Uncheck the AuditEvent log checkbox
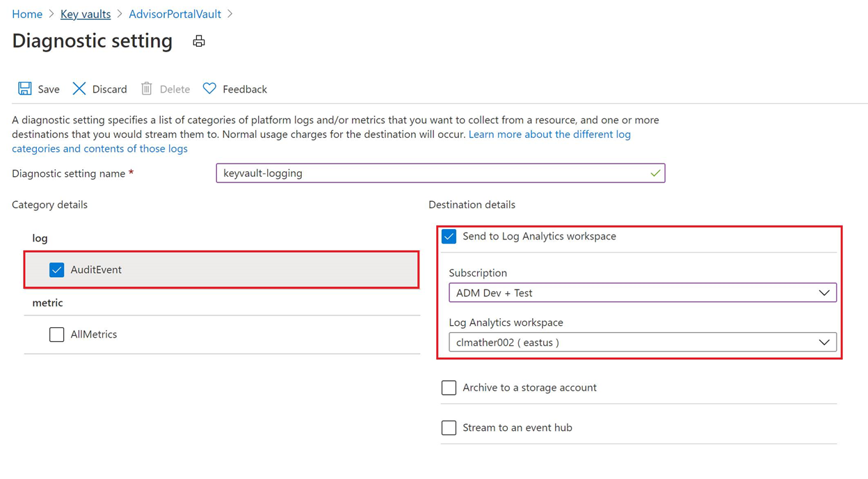The width and height of the screenshot is (868, 479). [57, 270]
